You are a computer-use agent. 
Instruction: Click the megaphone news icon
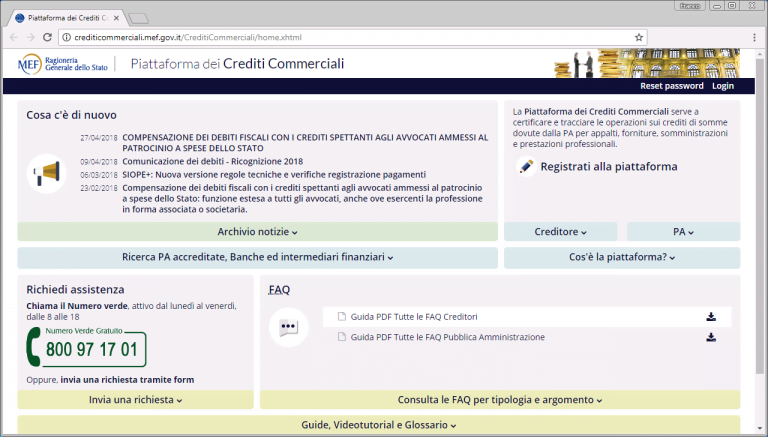[47, 173]
